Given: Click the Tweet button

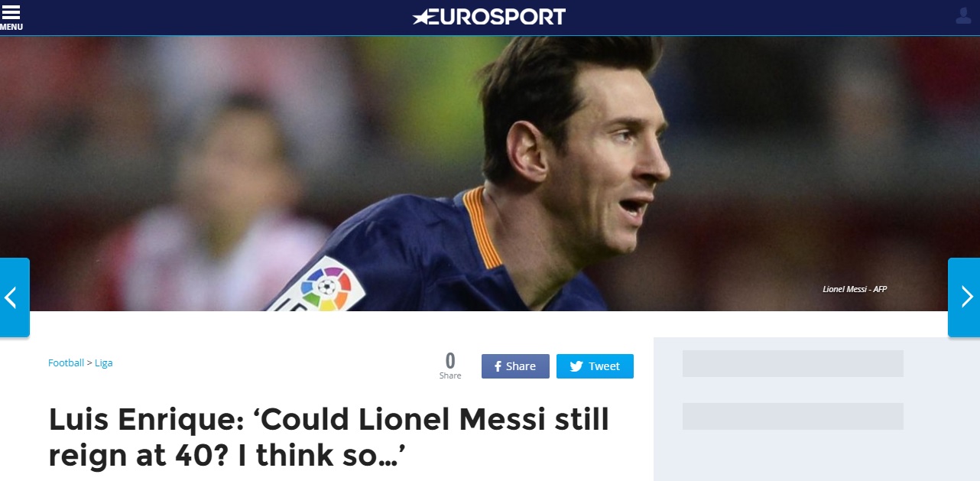Looking at the screenshot, I should pyautogui.click(x=595, y=366).
